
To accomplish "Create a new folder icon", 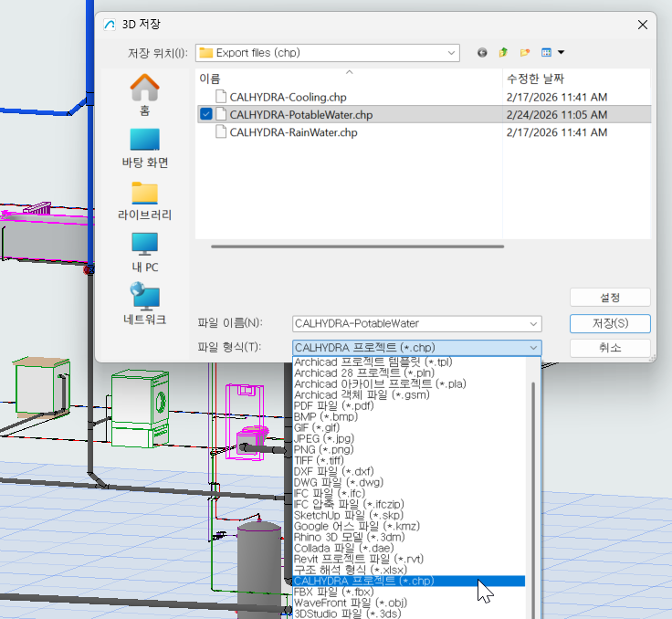I will tap(525, 52).
